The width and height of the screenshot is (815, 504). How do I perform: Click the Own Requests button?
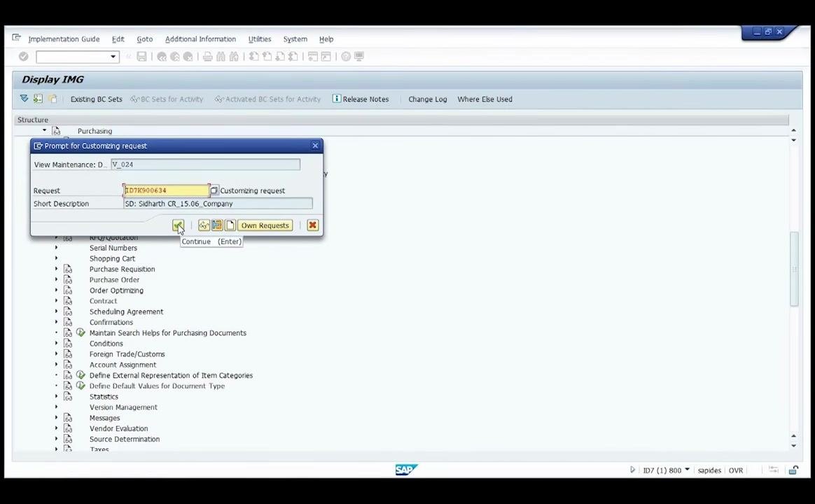click(x=265, y=225)
